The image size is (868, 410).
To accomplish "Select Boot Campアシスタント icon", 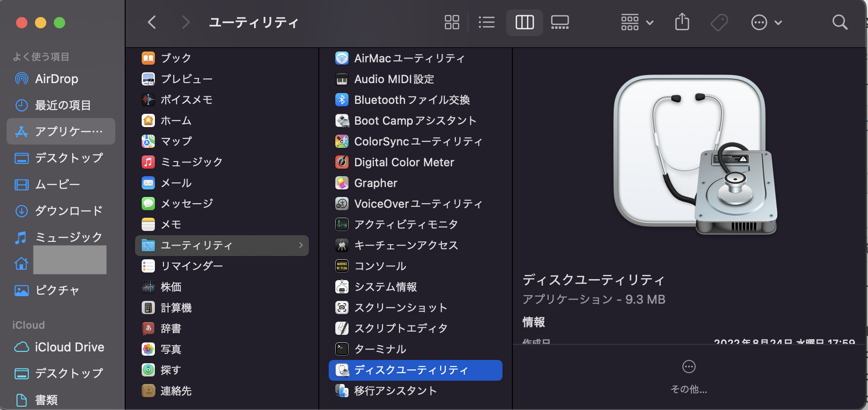I will tap(342, 120).
